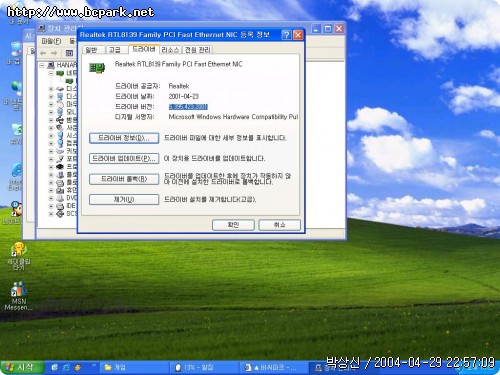Switch to the 게임 folder taskbar button
The height and width of the screenshot is (375, 500).
pos(135,367)
